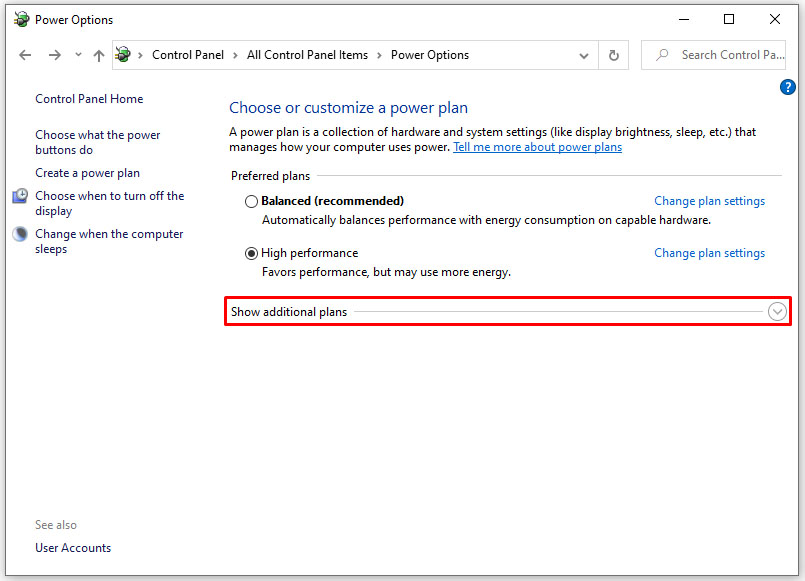Click the All Control Panel Items breadcrumb
805x581 pixels.
(x=307, y=55)
